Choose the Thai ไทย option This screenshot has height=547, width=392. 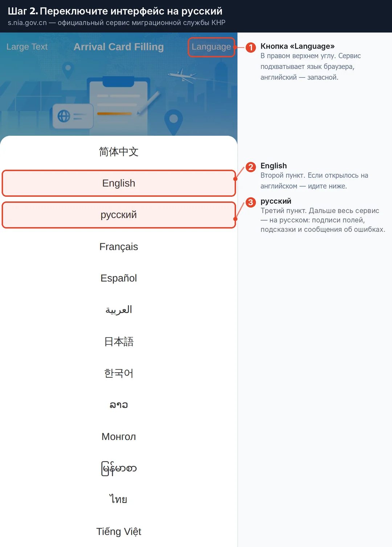pos(119,499)
